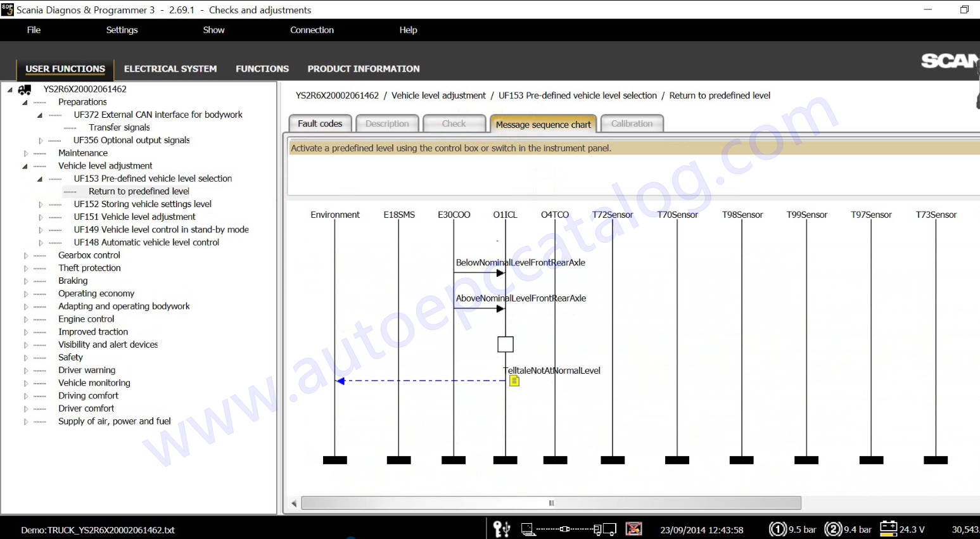Image resolution: width=980 pixels, height=539 pixels.
Task: Click the yellow note icon on TelltaleNotAtNormalLevel
Action: pyautogui.click(x=514, y=381)
